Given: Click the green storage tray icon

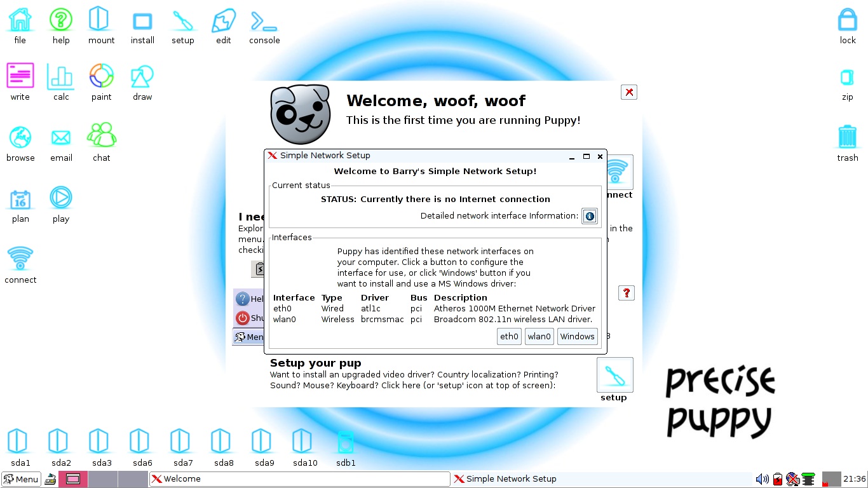Looking at the screenshot, I should coord(808,479).
